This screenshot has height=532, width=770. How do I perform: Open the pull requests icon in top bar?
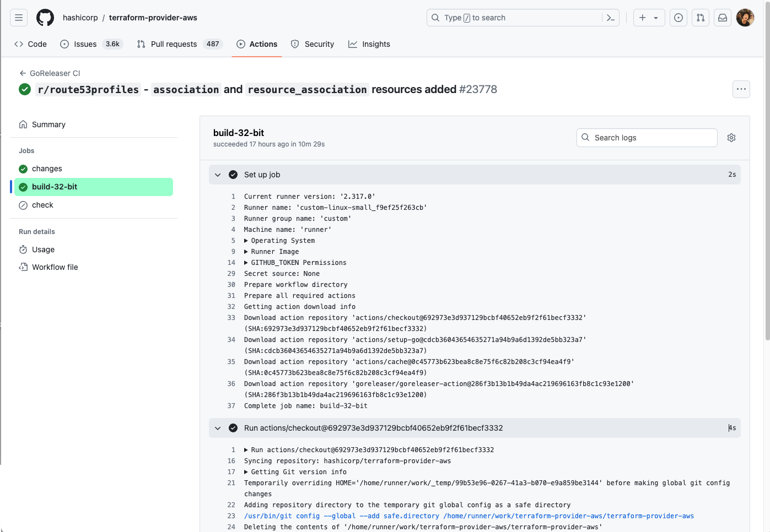700,17
